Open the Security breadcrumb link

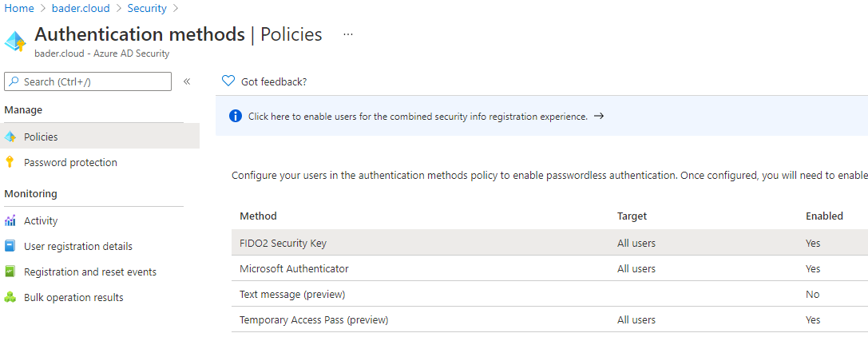[147, 8]
